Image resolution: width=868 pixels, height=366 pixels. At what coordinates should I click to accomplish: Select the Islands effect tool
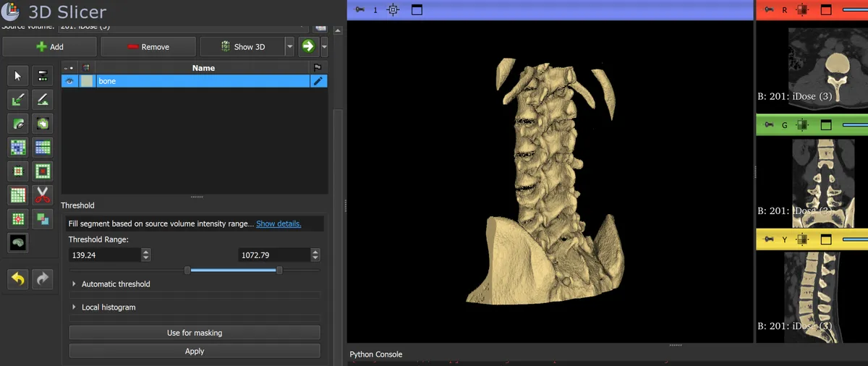coord(18,218)
